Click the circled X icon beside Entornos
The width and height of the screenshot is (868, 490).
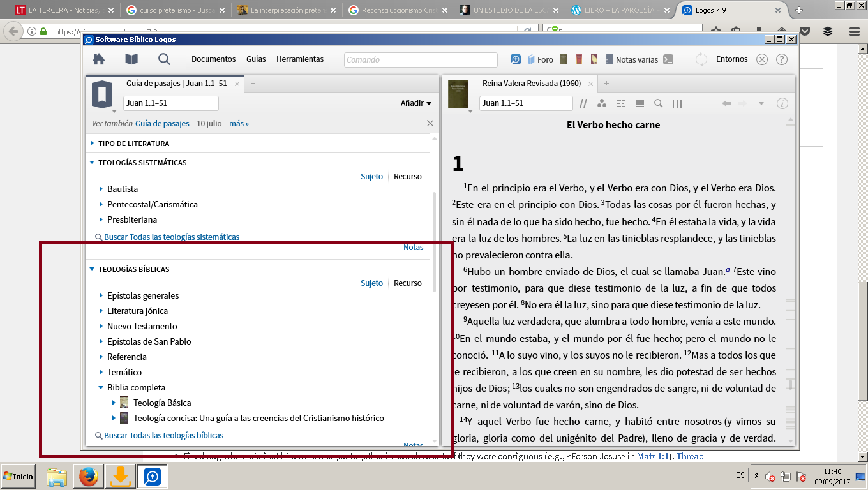pyautogui.click(x=762, y=59)
